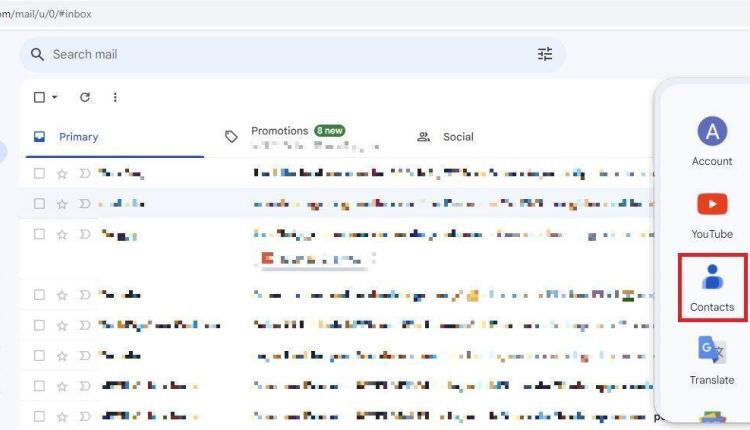750x430 pixels.
Task: Star the email with the attachment
Action: coord(62,234)
